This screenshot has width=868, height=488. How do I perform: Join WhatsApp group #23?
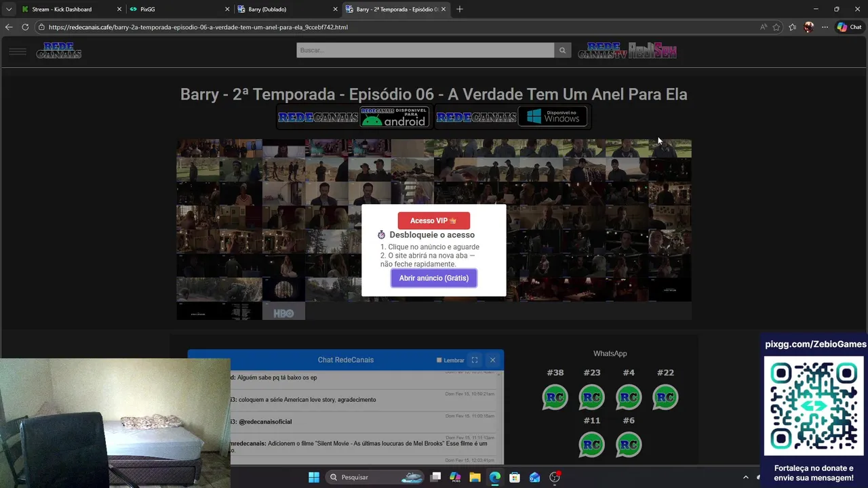point(592,397)
